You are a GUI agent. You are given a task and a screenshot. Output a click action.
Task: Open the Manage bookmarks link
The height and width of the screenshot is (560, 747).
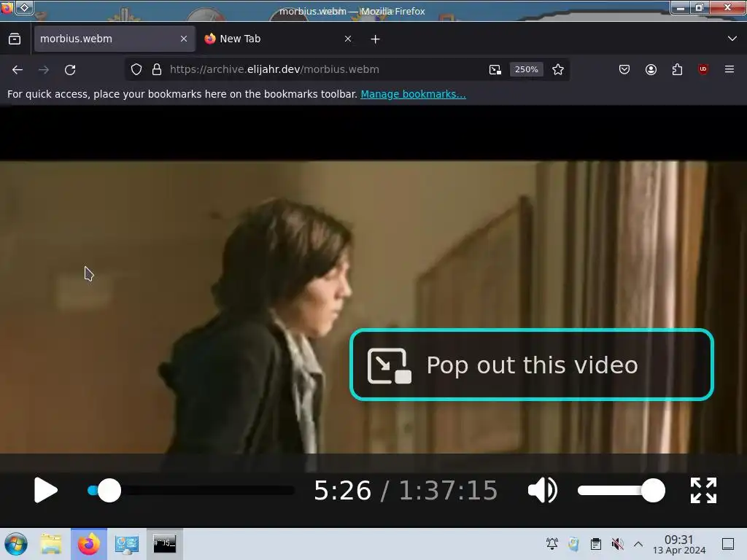click(x=413, y=94)
